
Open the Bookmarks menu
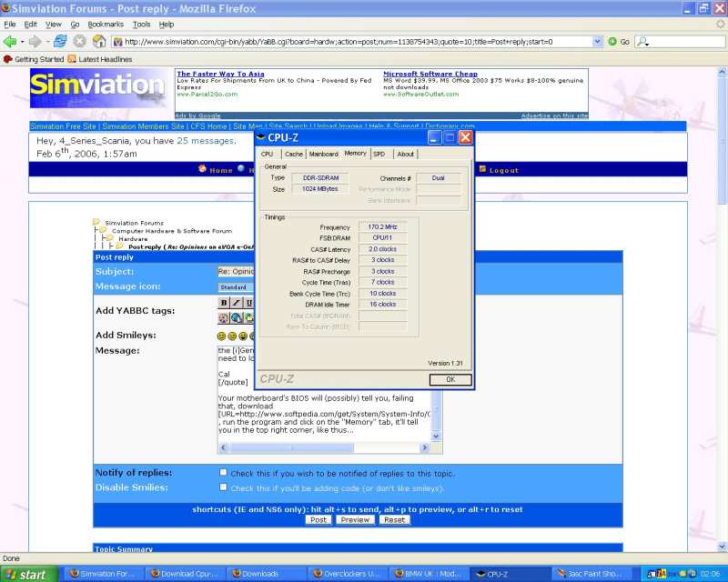[x=106, y=24]
